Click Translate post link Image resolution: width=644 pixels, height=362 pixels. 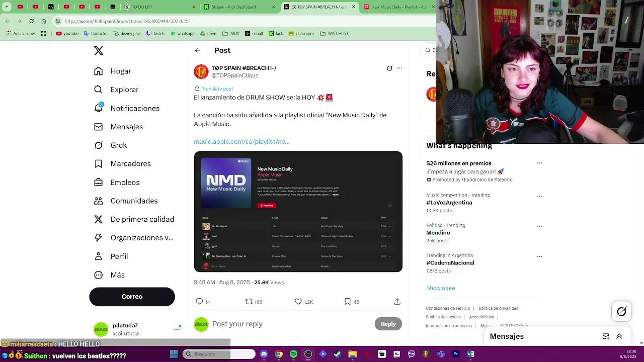217,89
